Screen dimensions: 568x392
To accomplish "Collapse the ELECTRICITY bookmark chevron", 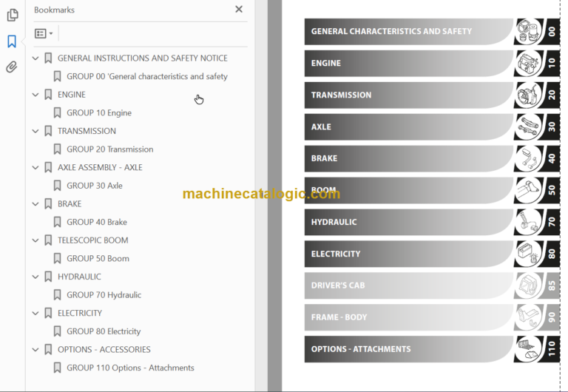I will pyautogui.click(x=35, y=314).
